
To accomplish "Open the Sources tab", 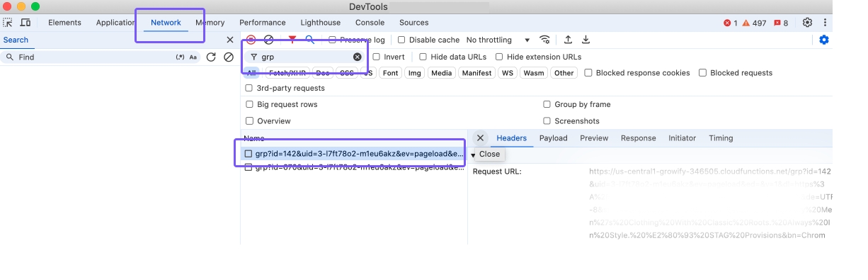I will (x=413, y=23).
